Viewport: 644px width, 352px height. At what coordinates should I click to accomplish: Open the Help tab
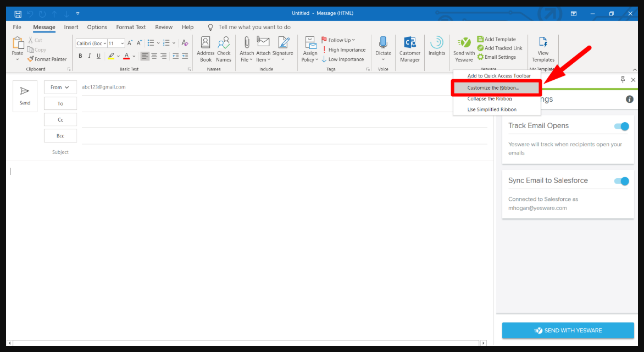[188, 27]
